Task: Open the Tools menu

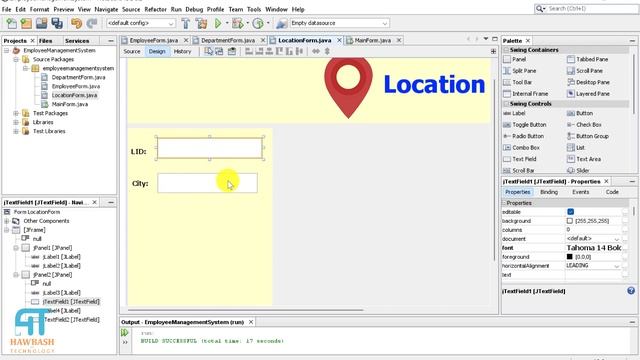Action: click(x=254, y=9)
